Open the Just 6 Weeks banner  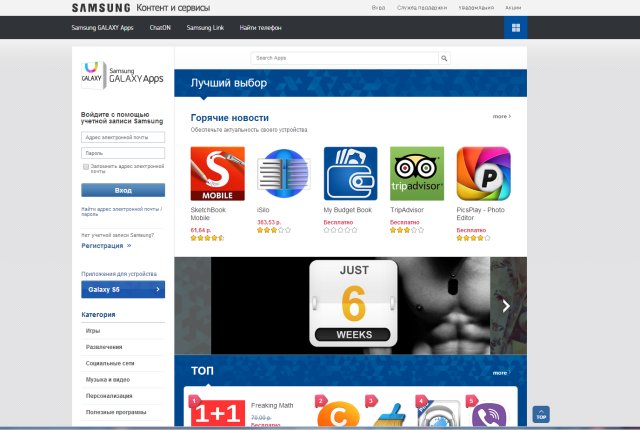(x=351, y=305)
